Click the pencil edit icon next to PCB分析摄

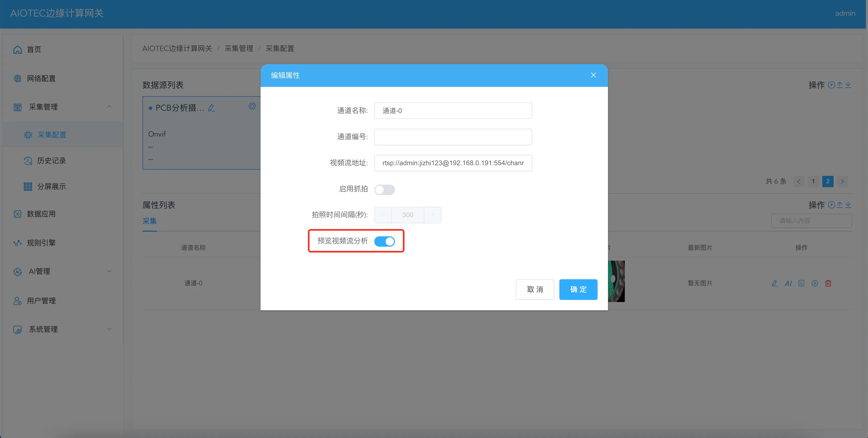click(211, 108)
